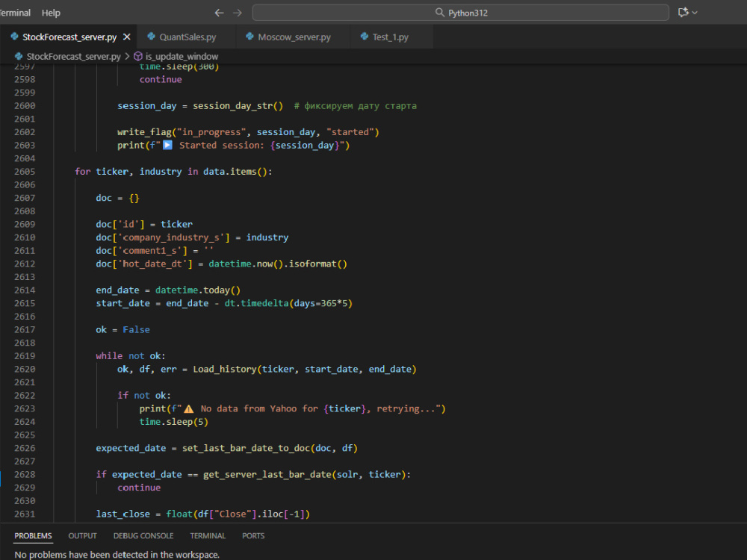This screenshot has height=560, width=747.
Task: Click the 'ok = False' statement
Action: coord(123,329)
